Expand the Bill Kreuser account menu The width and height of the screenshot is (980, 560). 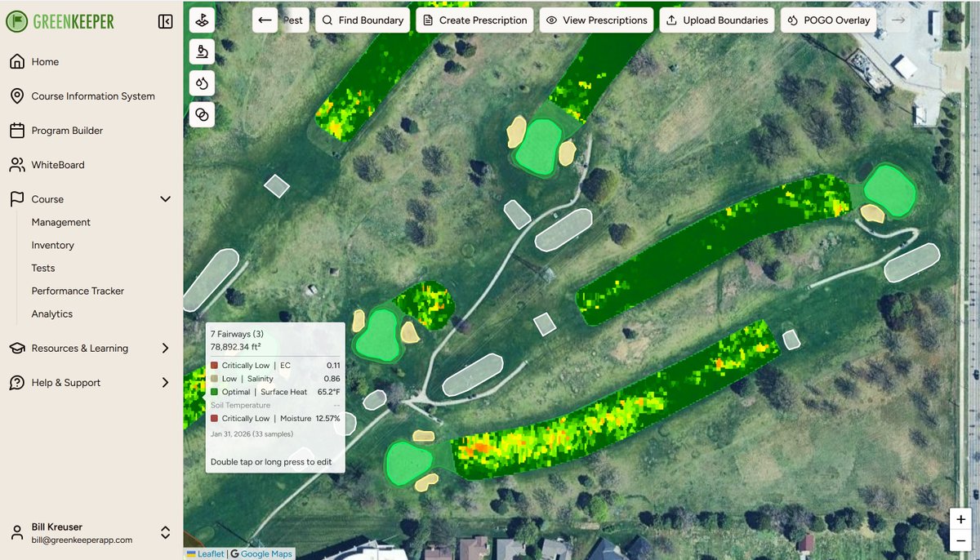click(x=164, y=531)
